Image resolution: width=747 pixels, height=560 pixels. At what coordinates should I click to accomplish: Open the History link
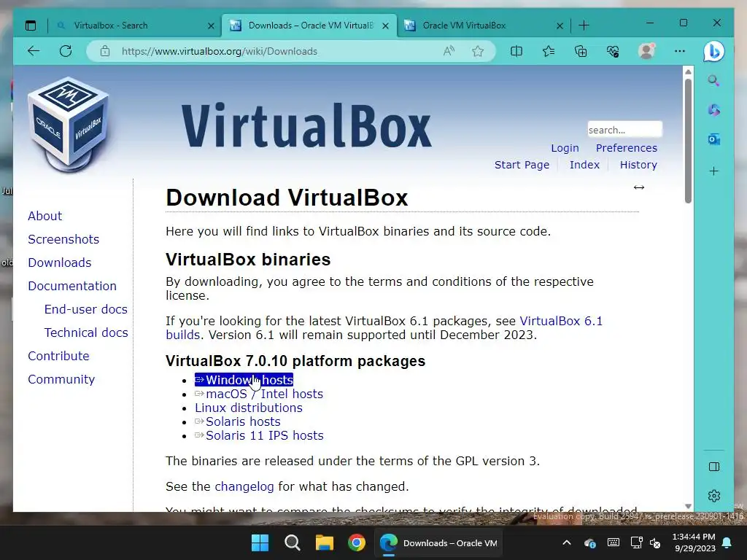tap(638, 165)
